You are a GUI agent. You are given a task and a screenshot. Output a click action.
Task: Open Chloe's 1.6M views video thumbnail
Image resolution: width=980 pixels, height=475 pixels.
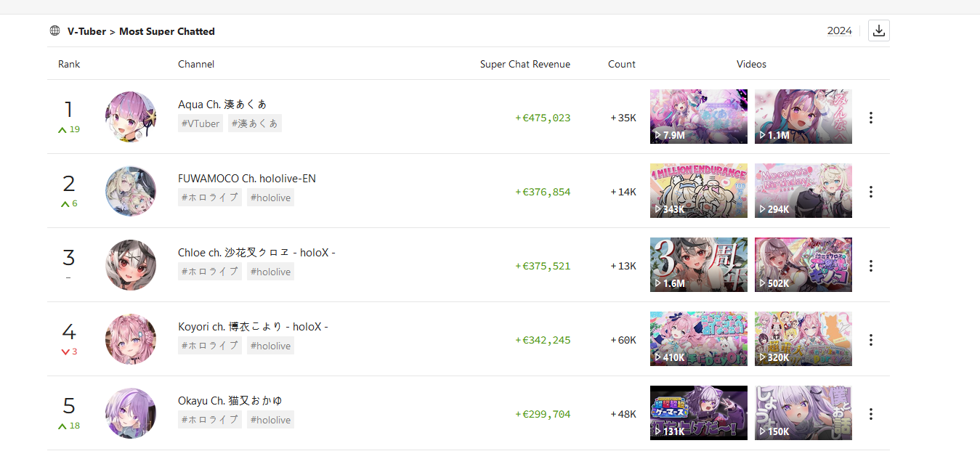pyautogui.click(x=698, y=264)
